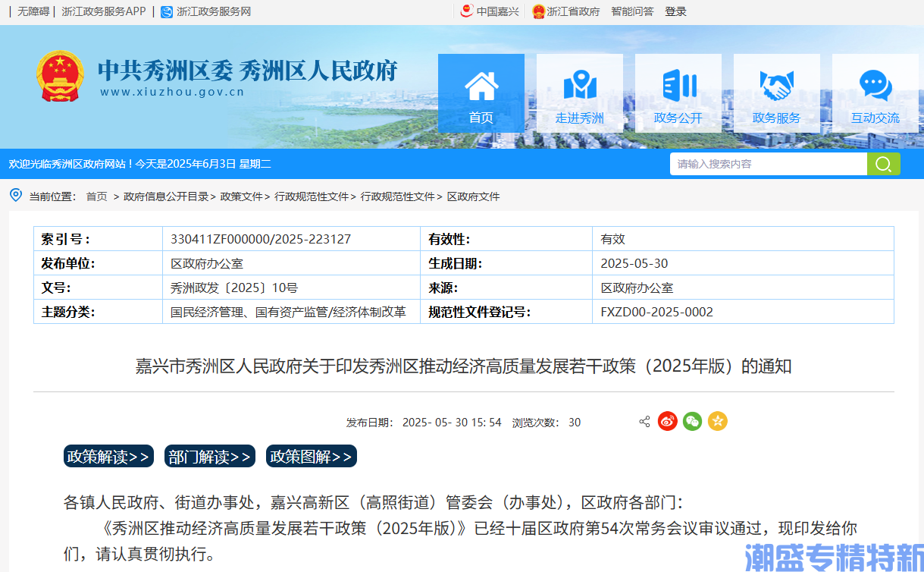The height and width of the screenshot is (572, 924).
Task: Go to 首页 in the breadcrumb
Action: click(x=96, y=196)
